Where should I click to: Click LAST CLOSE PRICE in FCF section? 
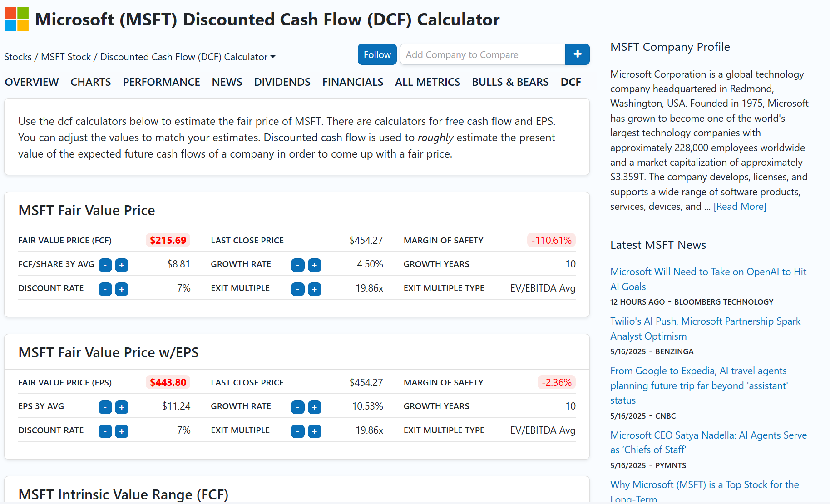247,241
